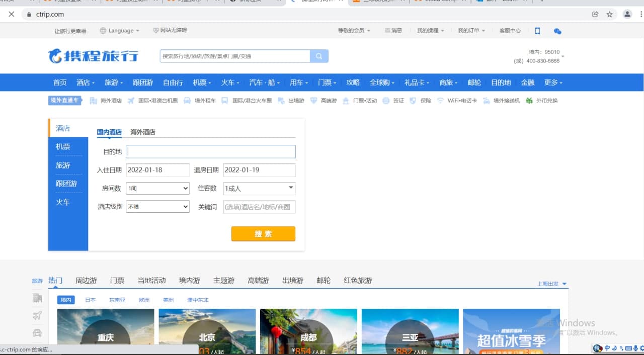Screen dimensions: 644x355
Task: Click the airplane icon in left sidebar
Action: pos(37,315)
